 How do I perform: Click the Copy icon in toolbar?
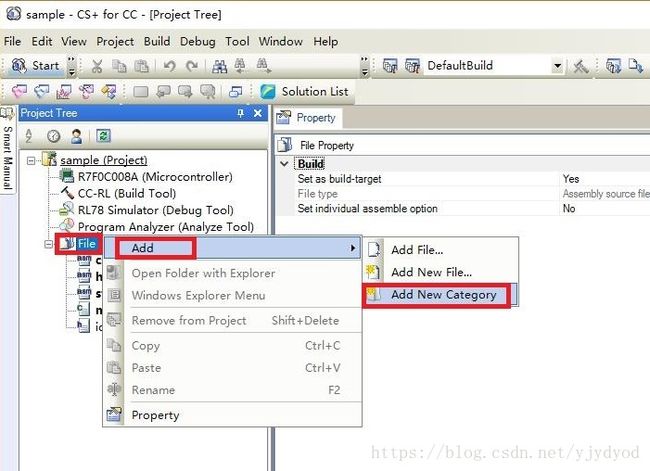[119, 66]
